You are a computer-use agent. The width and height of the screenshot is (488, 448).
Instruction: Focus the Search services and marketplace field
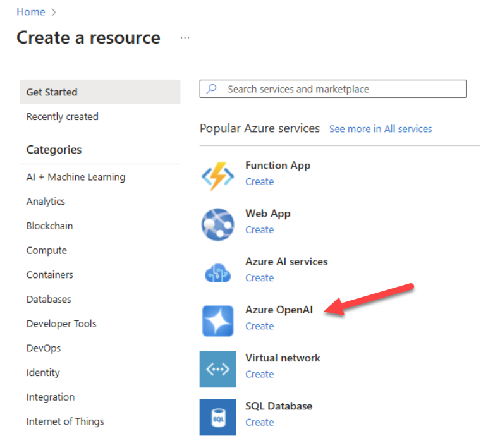pyautogui.click(x=332, y=89)
